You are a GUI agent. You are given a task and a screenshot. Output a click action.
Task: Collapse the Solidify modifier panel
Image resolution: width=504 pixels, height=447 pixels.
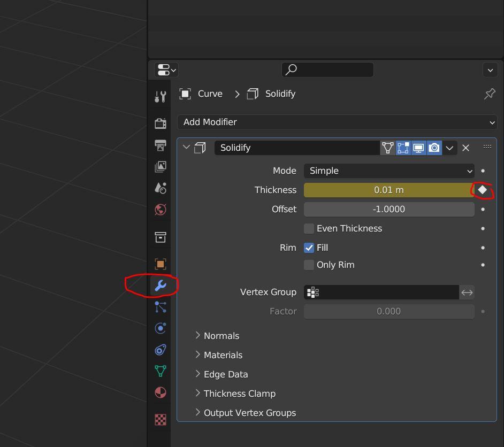tap(186, 147)
